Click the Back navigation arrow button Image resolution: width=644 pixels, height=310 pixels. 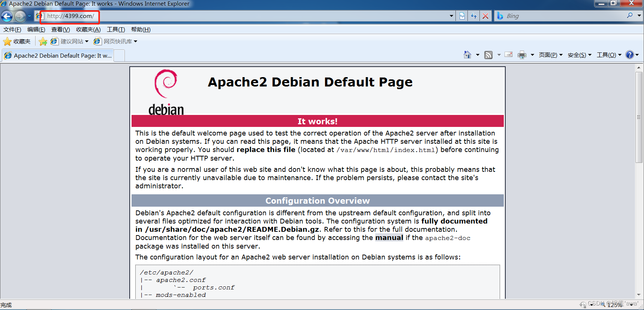[7, 16]
